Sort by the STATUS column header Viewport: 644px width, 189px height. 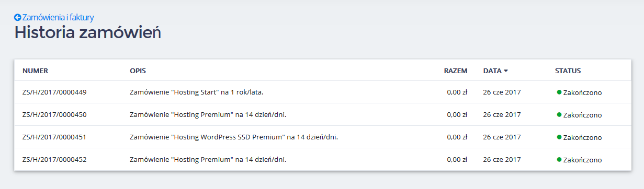click(x=568, y=70)
